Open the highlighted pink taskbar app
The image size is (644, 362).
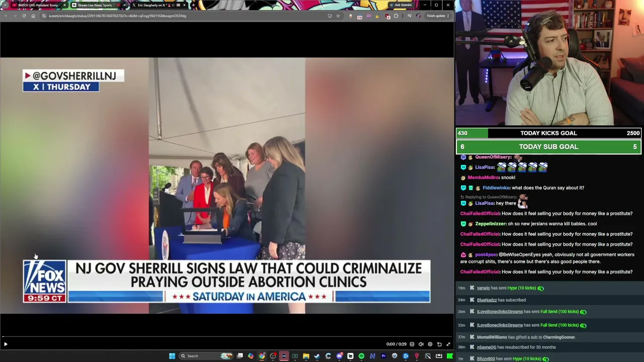[284, 356]
